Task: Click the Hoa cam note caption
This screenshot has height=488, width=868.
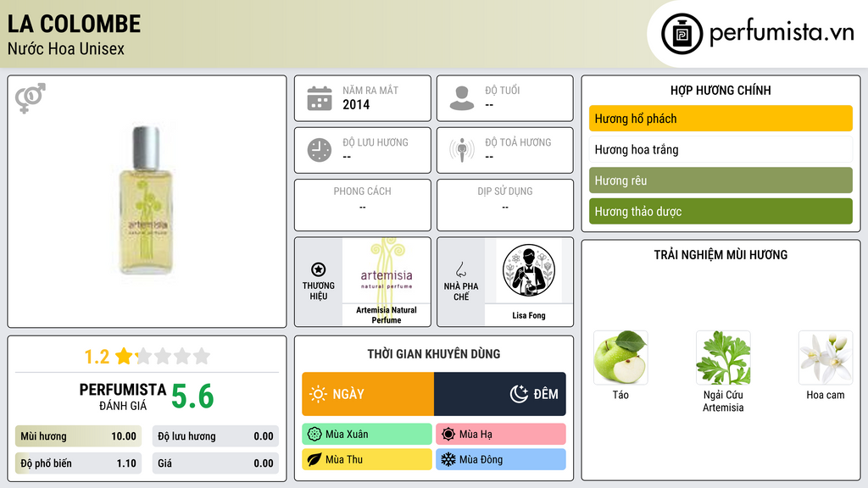Action: click(x=826, y=395)
